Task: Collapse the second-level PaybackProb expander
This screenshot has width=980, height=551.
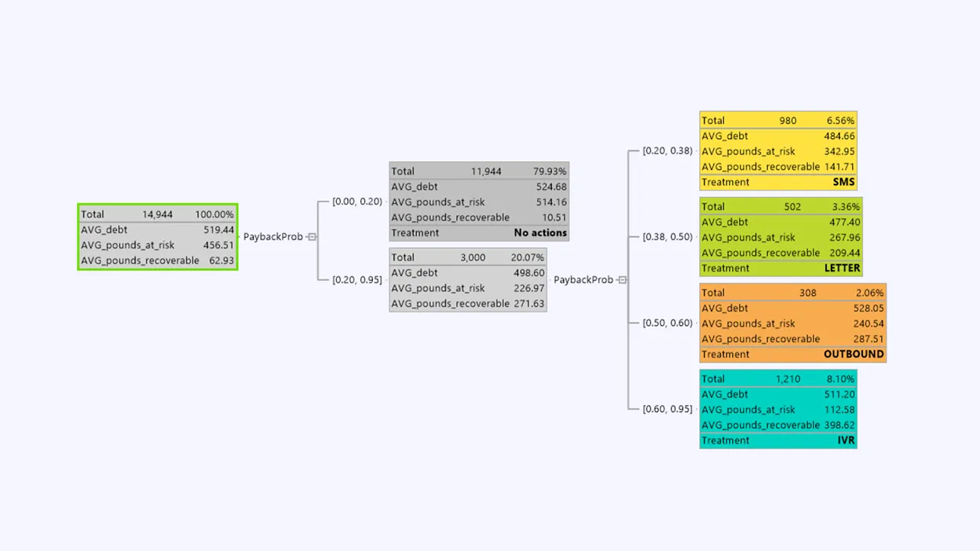Action: click(622, 280)
